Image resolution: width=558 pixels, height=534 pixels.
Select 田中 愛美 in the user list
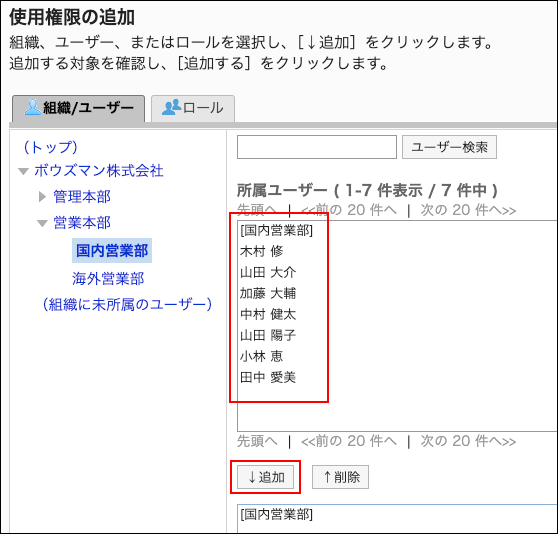click(x=268, y=377)
